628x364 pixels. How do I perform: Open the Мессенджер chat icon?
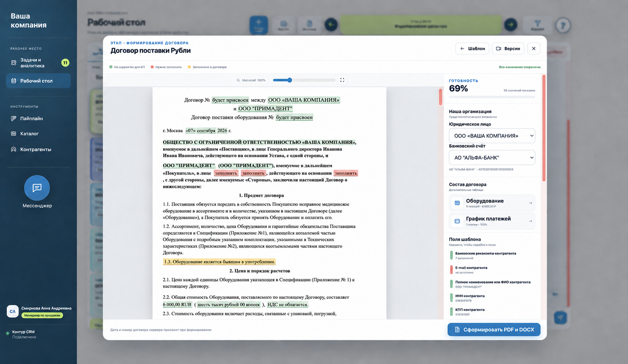point(37,188)
